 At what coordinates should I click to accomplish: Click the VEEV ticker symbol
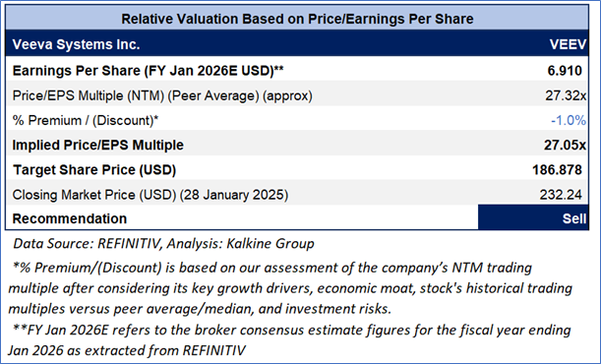568,44
